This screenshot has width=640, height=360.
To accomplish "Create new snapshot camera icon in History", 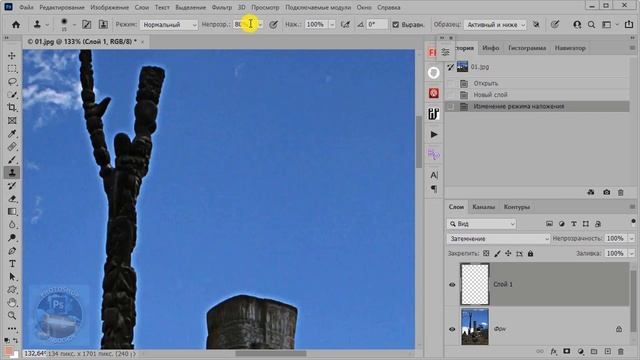I will 607,192.
